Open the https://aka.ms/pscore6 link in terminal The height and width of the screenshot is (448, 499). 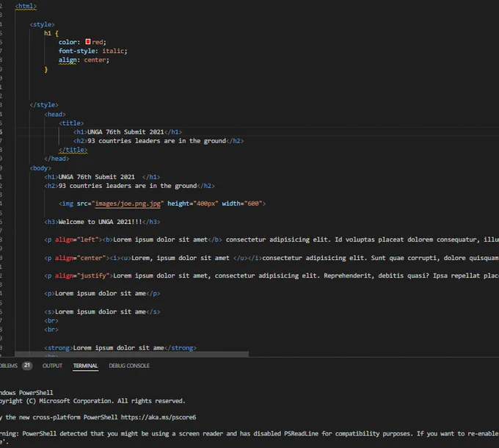click(x=159, y=417)
